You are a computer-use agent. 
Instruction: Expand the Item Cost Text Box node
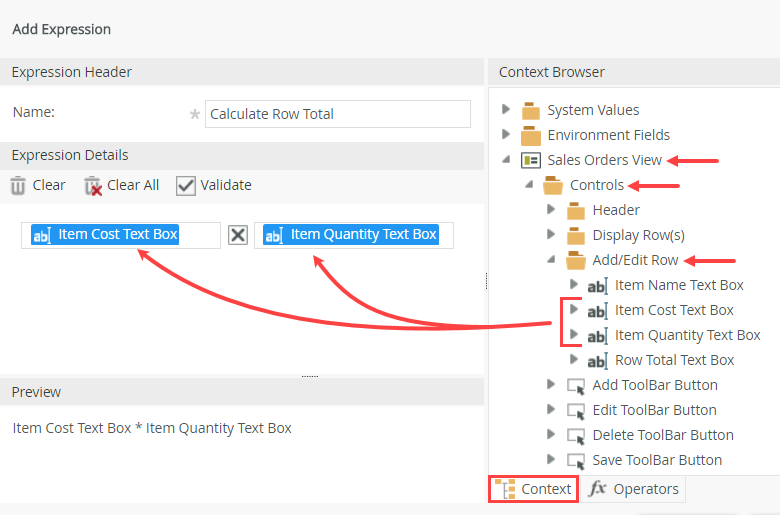574,309
